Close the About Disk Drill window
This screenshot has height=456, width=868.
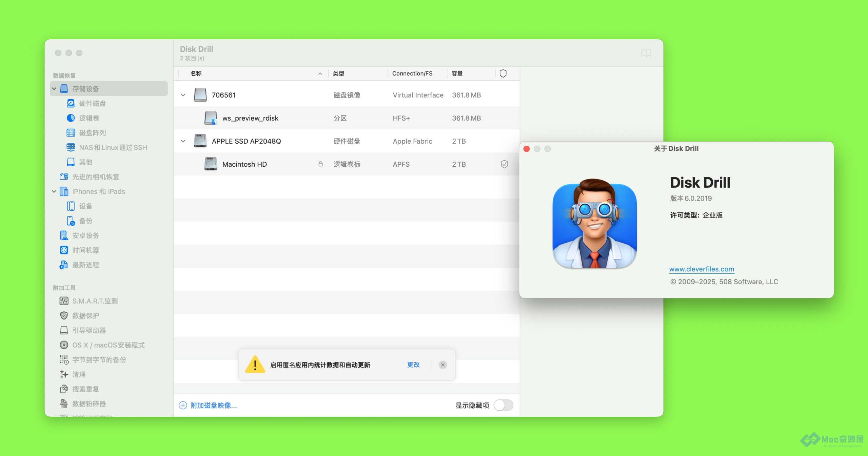click(527, 149)
